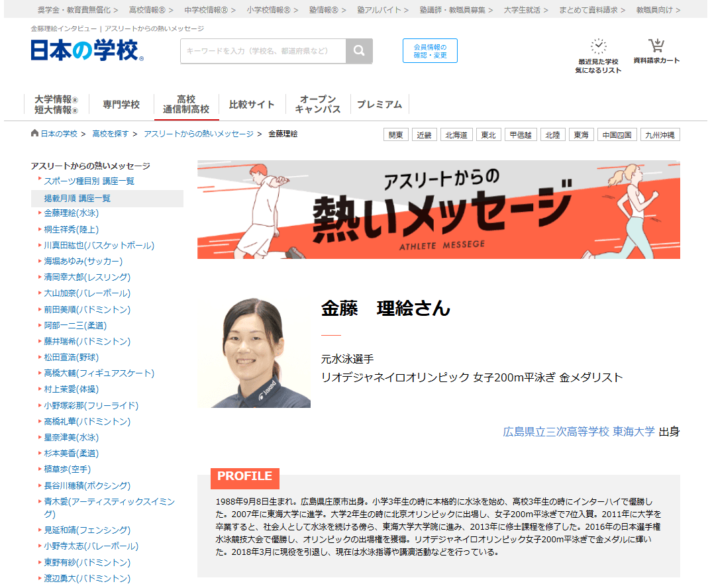Open the 資料請求カート cart icon
Screen dimensions: 712x588
click(655, 45)
